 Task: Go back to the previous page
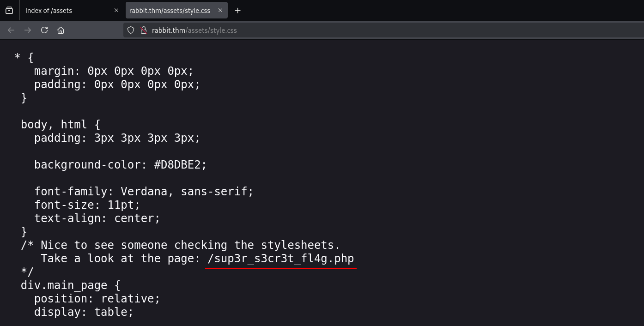point(11,30)
